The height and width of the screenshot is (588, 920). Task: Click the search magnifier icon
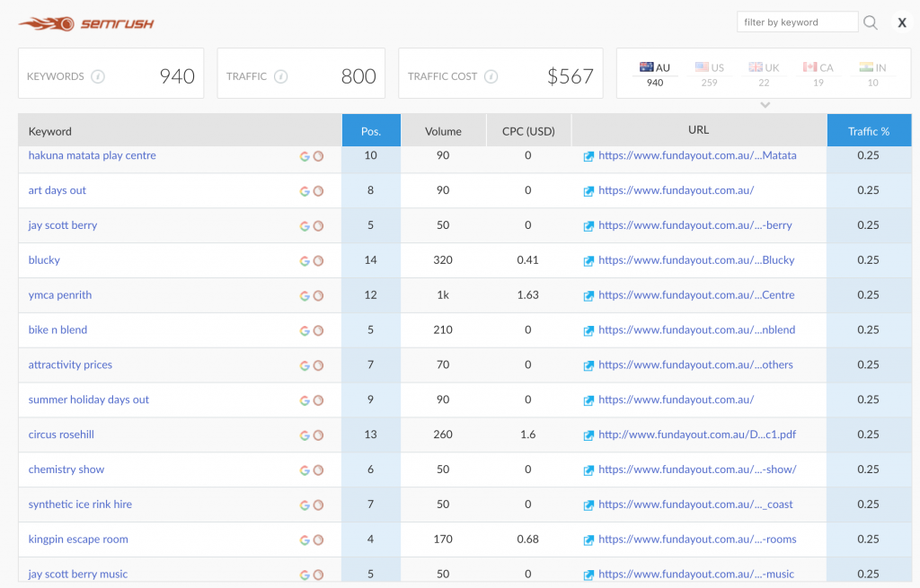coord(870,22)
